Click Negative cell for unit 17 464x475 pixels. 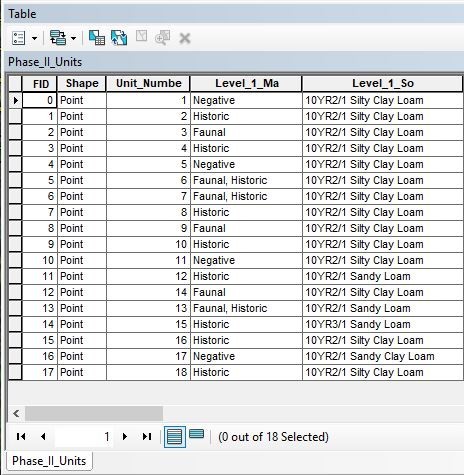tap(246, 356)
